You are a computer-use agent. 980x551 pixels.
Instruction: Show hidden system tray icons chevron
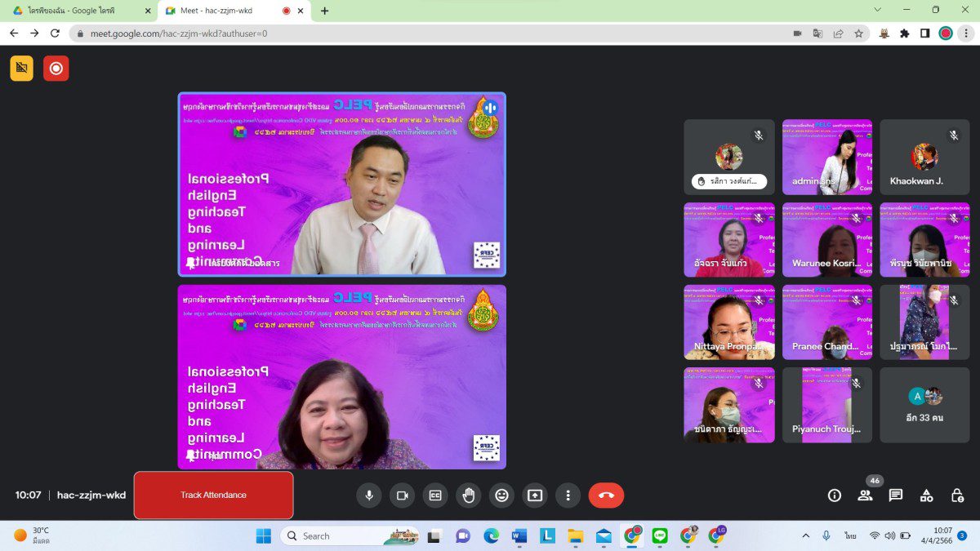pyautogui.click(x=806, y=535)
